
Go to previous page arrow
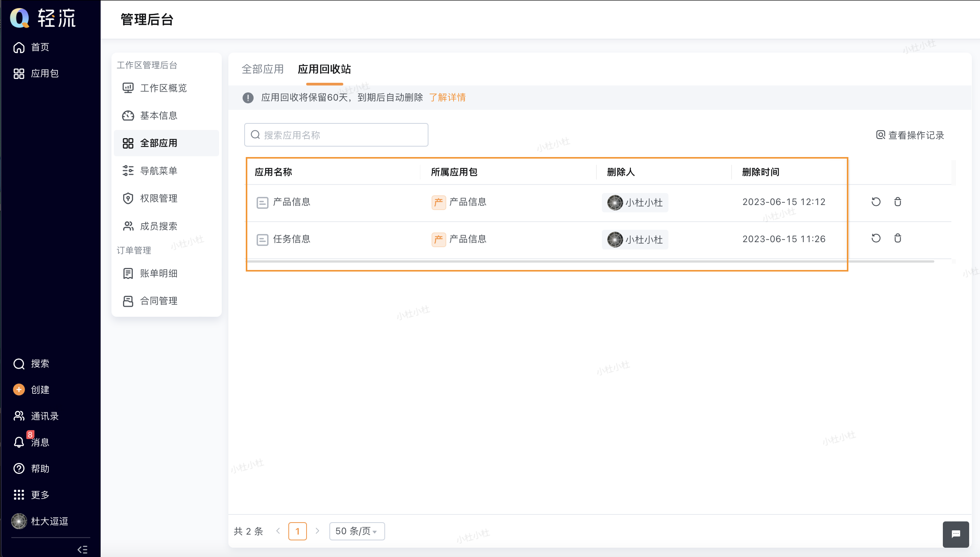[278, 531]
